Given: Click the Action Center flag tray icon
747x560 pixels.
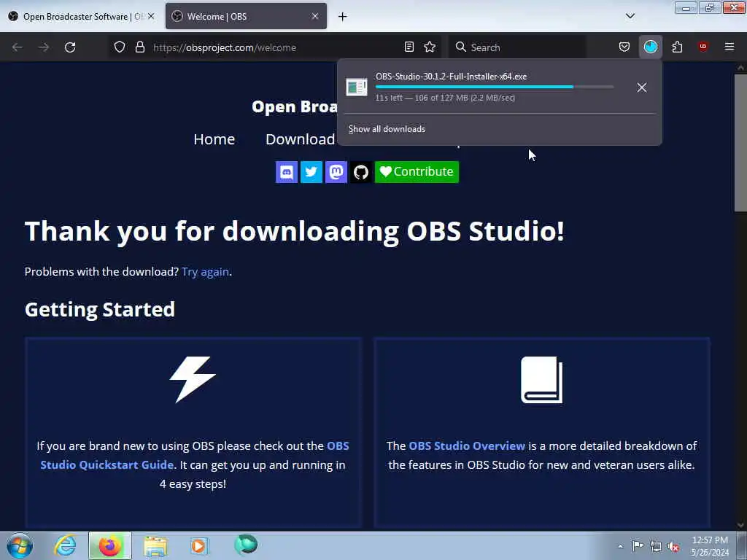Looking at the screenshot, I should click(638, 545).
